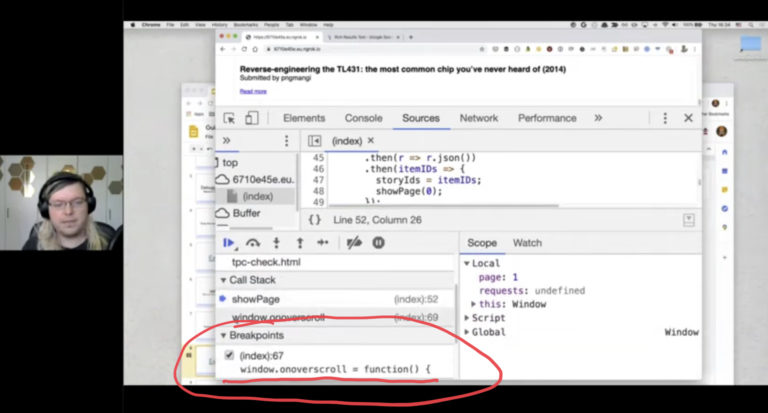This screenshot has height=413, width=768.
Task: Open the Read more link
Action: point(253,91)
